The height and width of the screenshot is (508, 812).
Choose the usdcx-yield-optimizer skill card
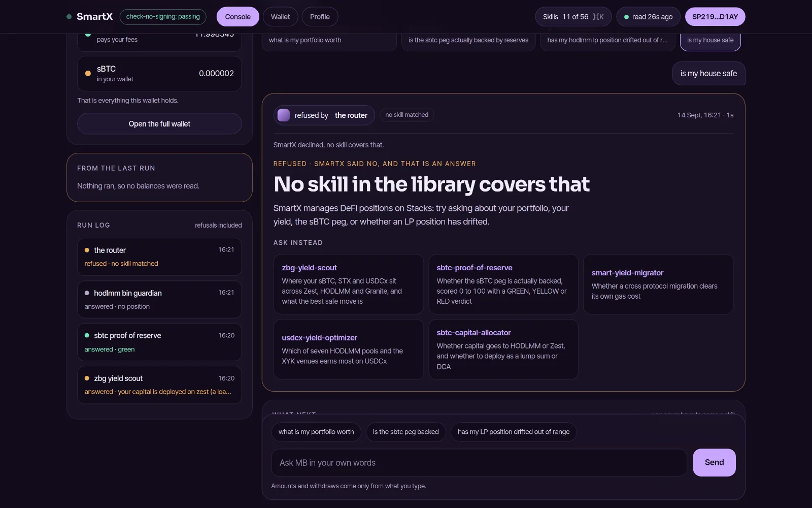(348, 349)
